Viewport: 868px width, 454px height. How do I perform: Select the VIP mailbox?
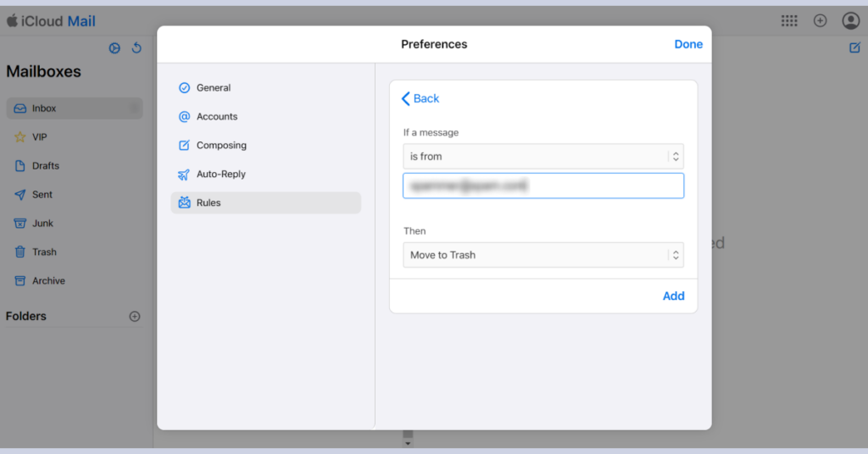click(40, 136)
